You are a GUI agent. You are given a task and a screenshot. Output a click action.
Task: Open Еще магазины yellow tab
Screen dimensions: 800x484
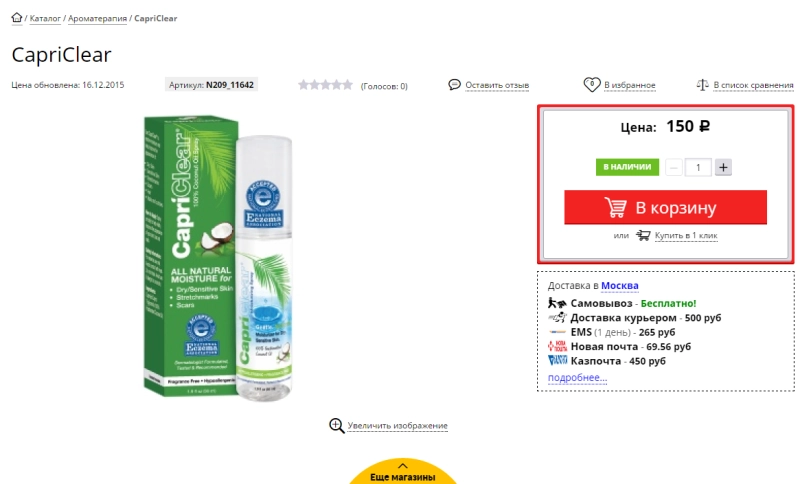pyautogui.click(x=403, y=476)
